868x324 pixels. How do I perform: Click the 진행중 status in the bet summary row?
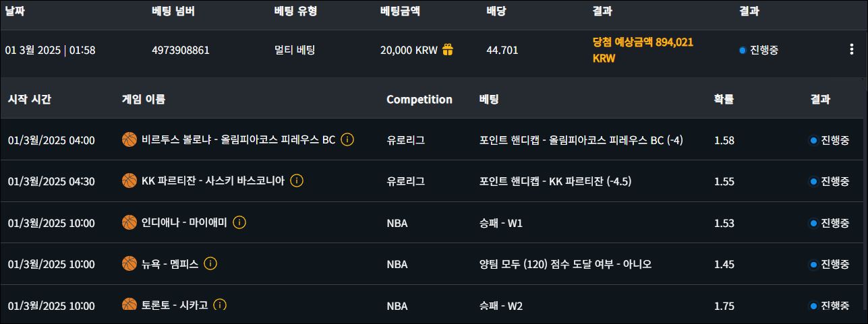pyautogui.click(x=763, y=50)
